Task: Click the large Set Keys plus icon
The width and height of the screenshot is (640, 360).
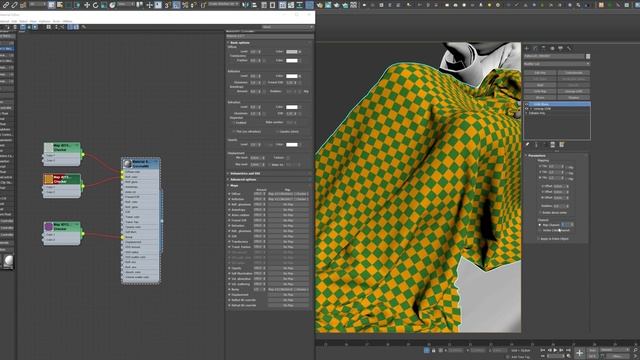Action: (580, 353)
